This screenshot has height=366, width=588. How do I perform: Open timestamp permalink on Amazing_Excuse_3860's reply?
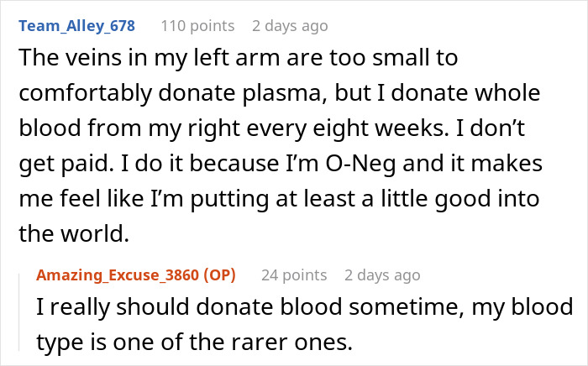click(382, 275)
